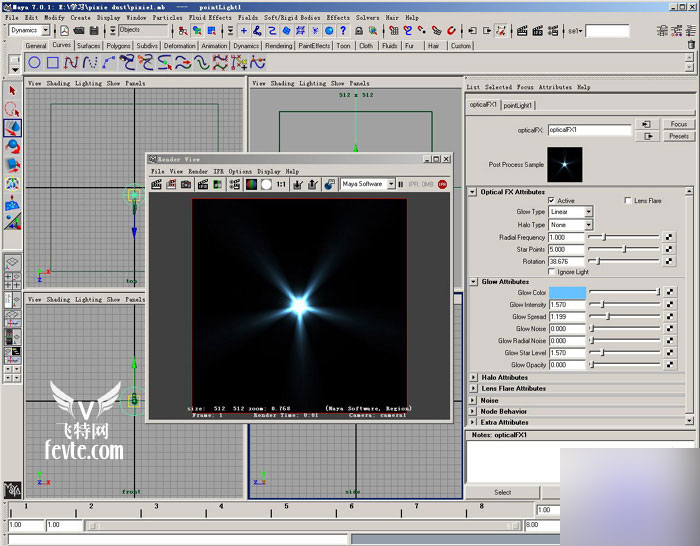Click the red IPR stop icon
Screen dimensions: 700x546
pos(441,184)
